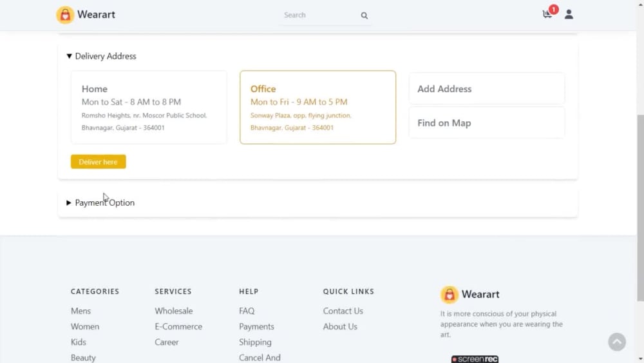The width and height of the screenshot is (644, 363).
Task: Click the Add Address button
Action: click(487, 89)
